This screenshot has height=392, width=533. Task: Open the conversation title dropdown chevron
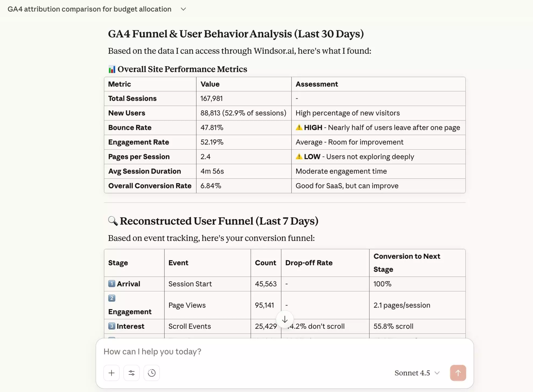(183, 9)
